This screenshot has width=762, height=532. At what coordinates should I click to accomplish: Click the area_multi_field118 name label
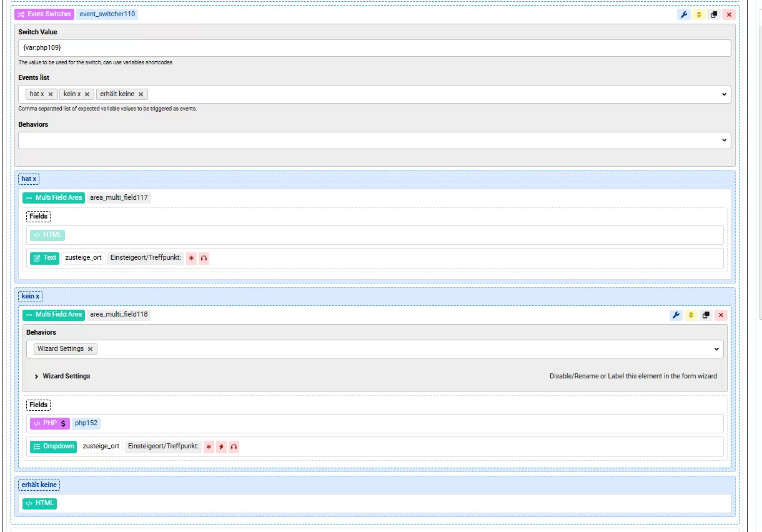pos(119,314)
